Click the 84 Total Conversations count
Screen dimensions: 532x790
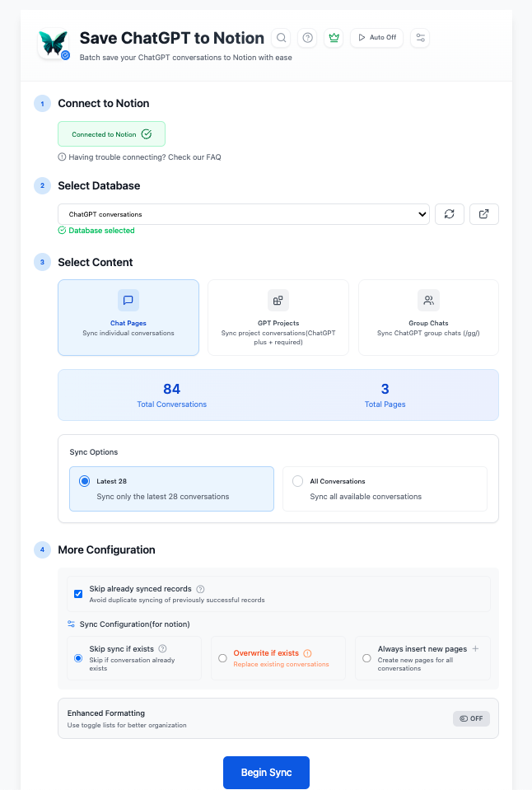tap(172, 389)
